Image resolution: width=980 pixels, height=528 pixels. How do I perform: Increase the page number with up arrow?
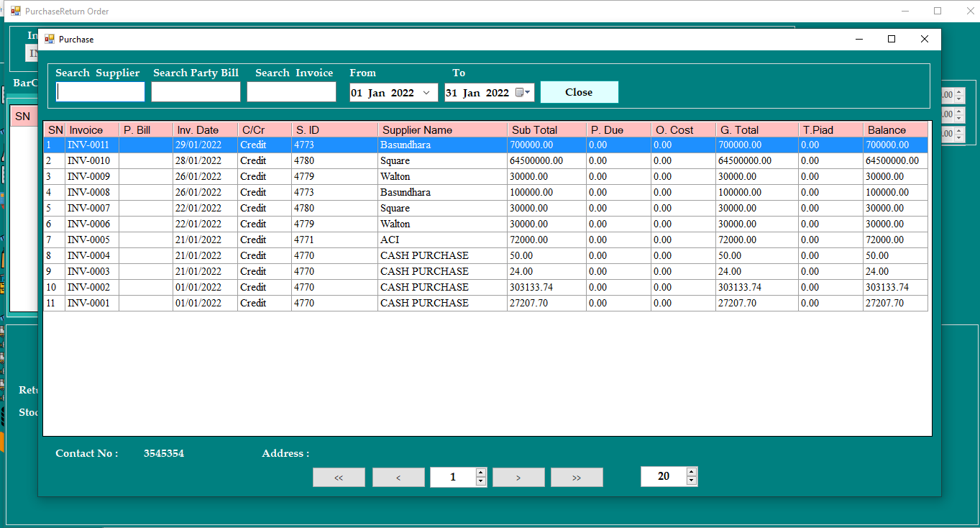tap(481, 473)
